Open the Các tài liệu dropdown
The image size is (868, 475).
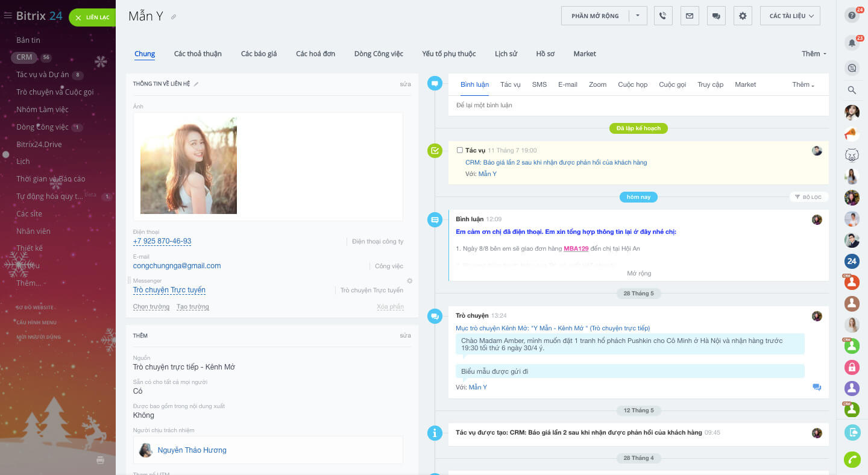(x=790, y=16)
